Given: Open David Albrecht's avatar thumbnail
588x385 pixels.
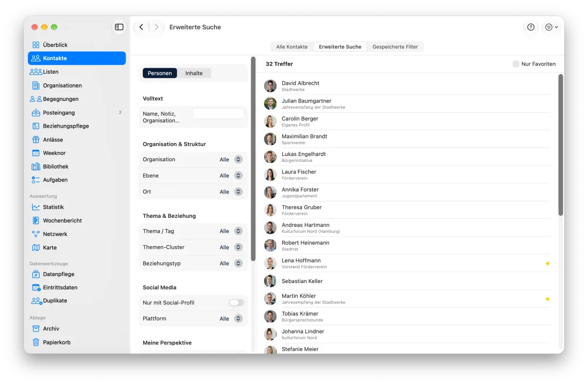Looking at the screenshot, I should [270, 86].
